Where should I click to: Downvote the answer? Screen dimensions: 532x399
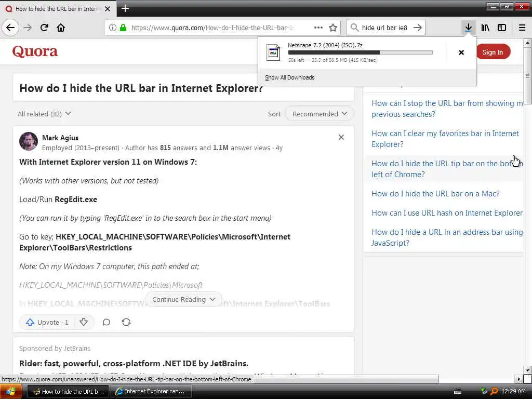84,322
